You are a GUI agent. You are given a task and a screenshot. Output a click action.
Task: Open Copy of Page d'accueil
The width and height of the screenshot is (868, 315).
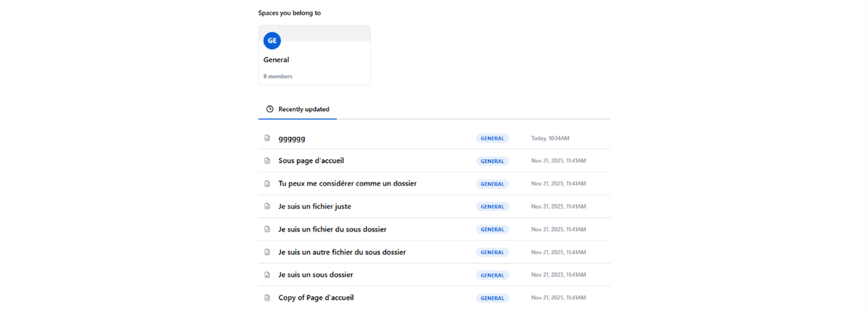tap(316, 297)
